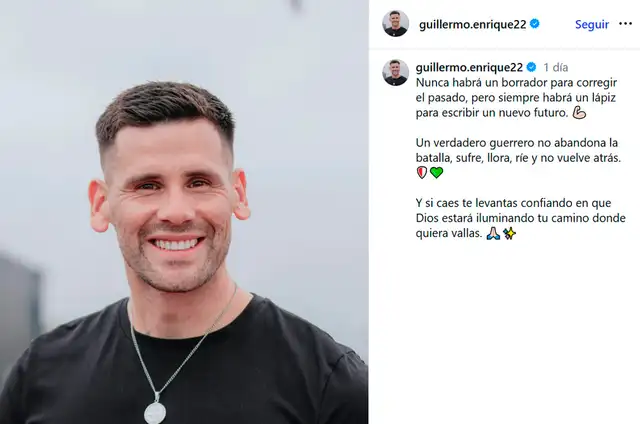Click the post photo of smiling man
The width and height of the screenshot is (640, 424).
pyautogui.click(x=184, y=212)
